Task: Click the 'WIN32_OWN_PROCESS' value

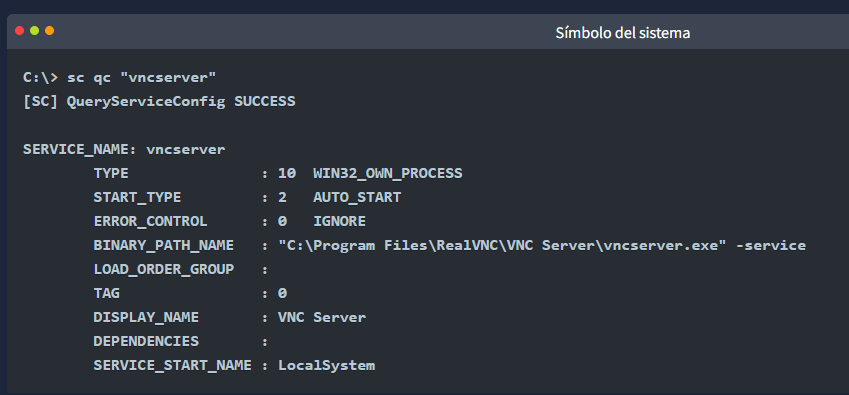Action: [388, 174]
